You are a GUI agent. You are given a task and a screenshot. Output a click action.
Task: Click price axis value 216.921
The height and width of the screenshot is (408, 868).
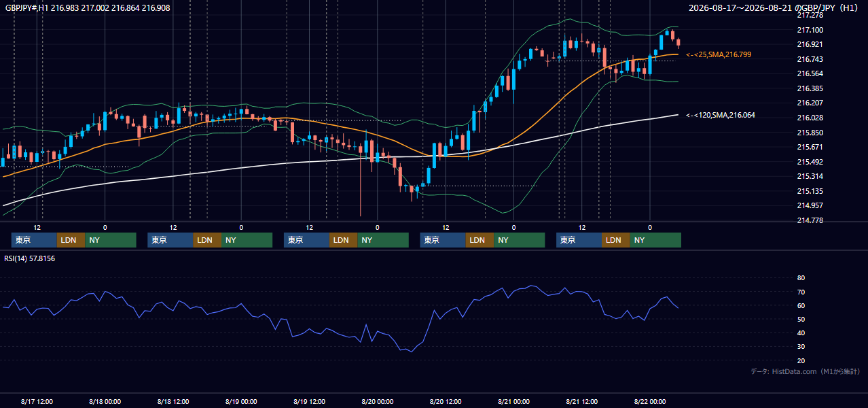pyautogui.click(x=810, y=44)
